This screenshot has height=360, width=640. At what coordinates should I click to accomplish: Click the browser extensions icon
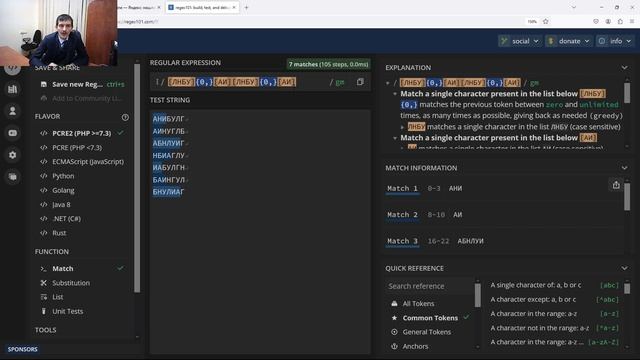pos(620,21)
